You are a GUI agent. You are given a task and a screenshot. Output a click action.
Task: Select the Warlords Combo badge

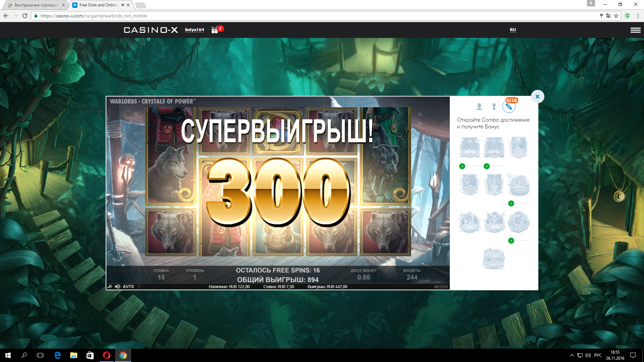click(493, 259)
